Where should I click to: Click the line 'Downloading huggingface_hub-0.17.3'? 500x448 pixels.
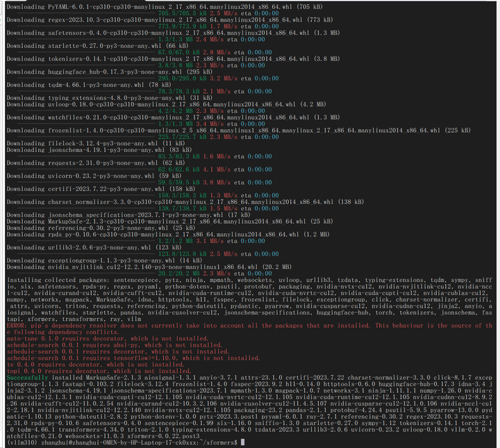110,72
